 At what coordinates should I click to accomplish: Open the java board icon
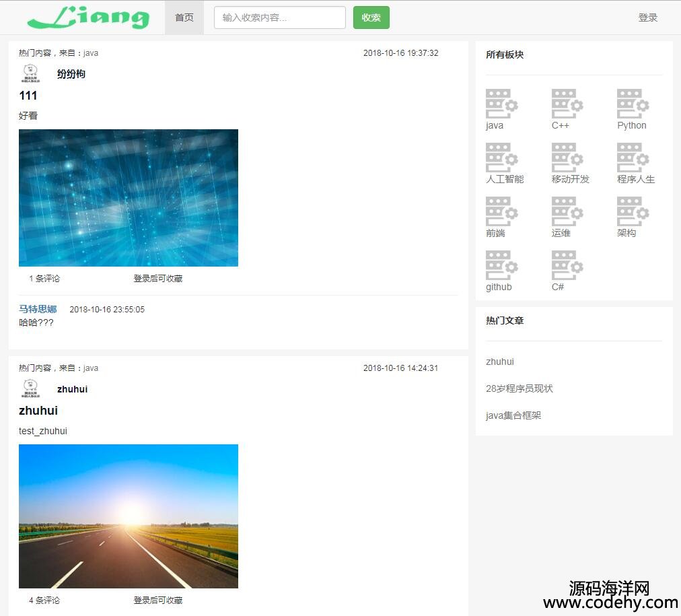(501, 104)
